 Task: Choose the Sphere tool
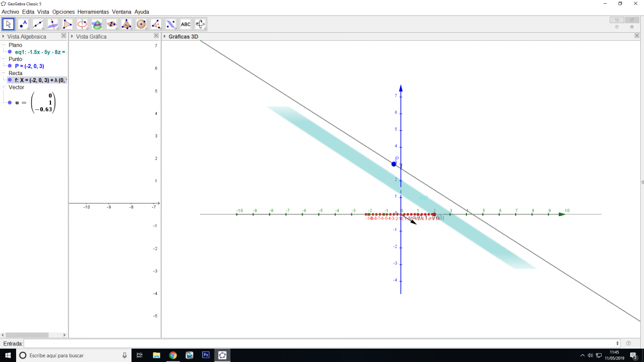(x=141, y=24)
